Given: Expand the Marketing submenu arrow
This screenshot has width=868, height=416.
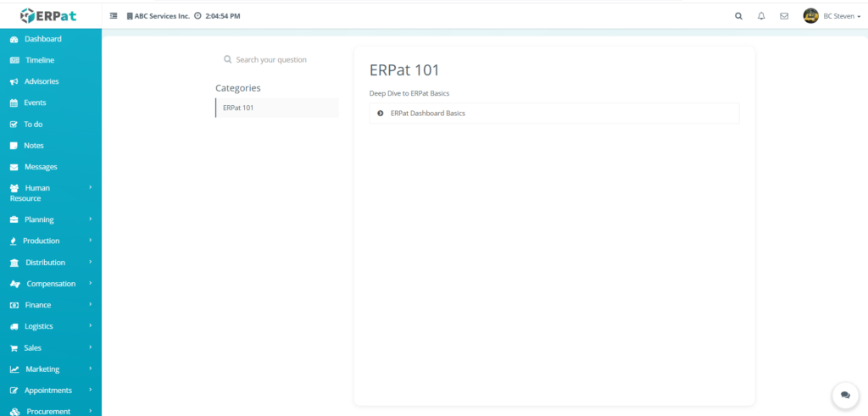Looking at the screenshot, I should click(x=90, y=369).
